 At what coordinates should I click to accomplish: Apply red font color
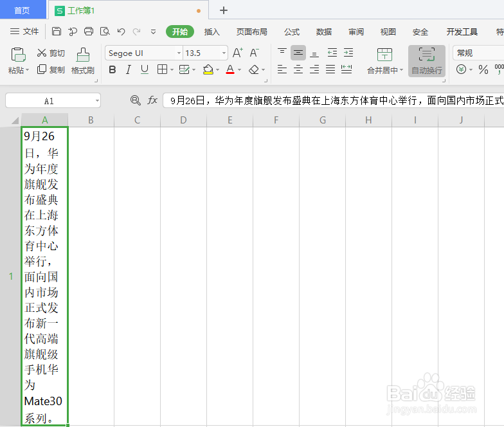click(230, 69)
